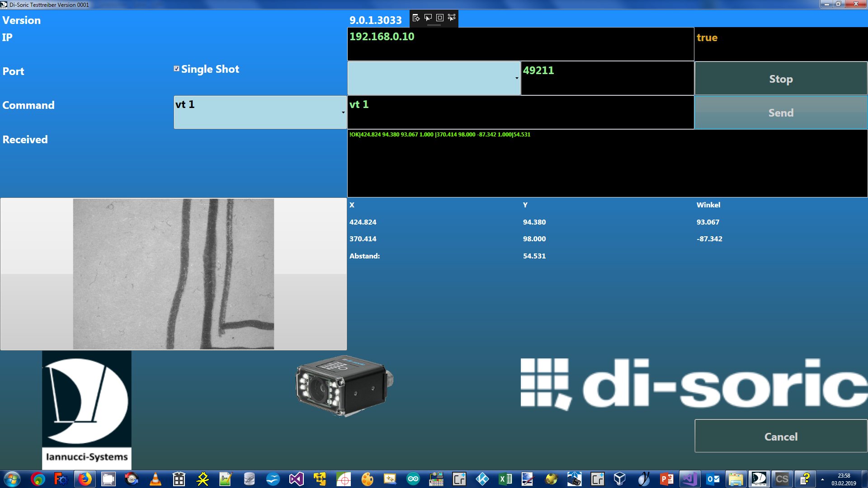Click the Stop button
The image size is (868, 488).
click(781, 79)
